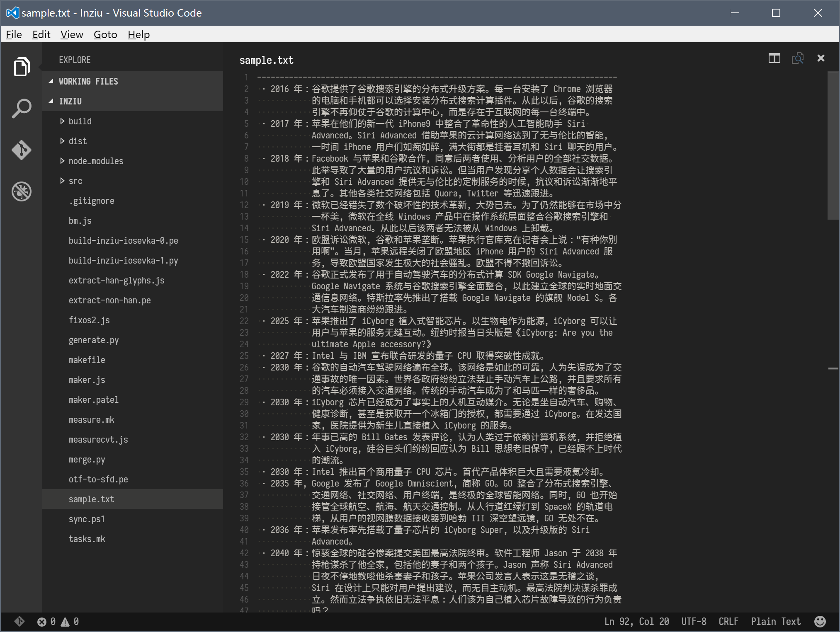Show warnings count in status bar

[x=70, y=621]
